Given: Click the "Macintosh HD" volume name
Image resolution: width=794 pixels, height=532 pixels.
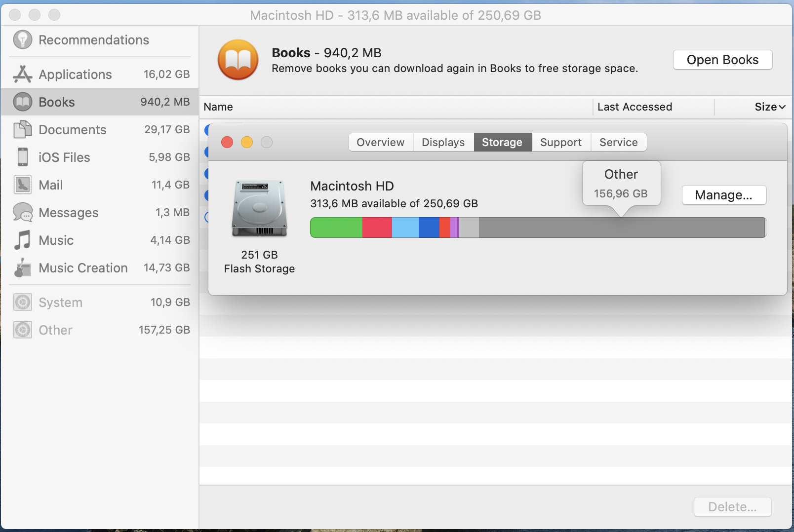Looking at the screenshot, I should [x=352, y=186].
